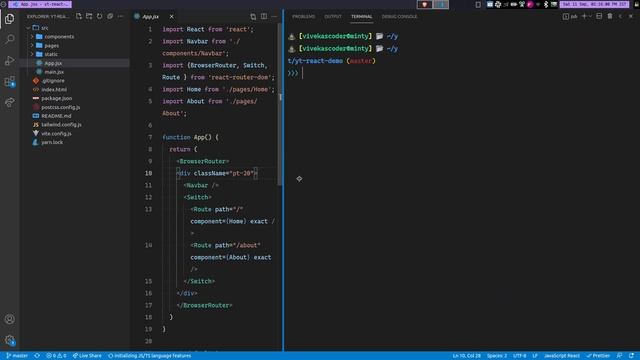Change the UTF-8 file encoding
The height and width of the screenshot is (360, 640).
[520, 356]
